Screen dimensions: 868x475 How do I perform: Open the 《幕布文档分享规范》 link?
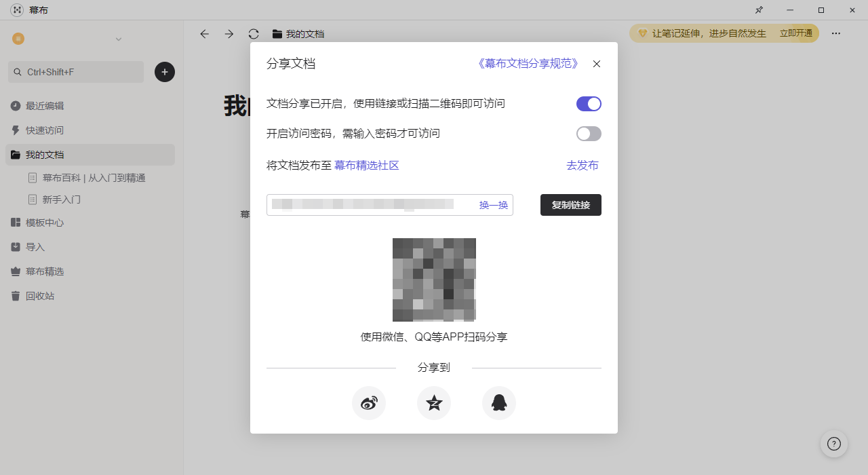point(528,63)
